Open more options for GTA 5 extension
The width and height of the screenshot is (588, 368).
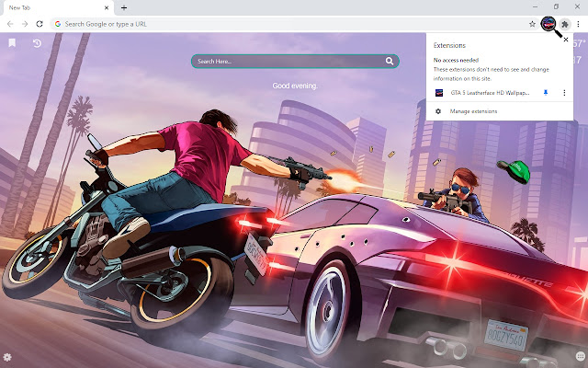564,93
